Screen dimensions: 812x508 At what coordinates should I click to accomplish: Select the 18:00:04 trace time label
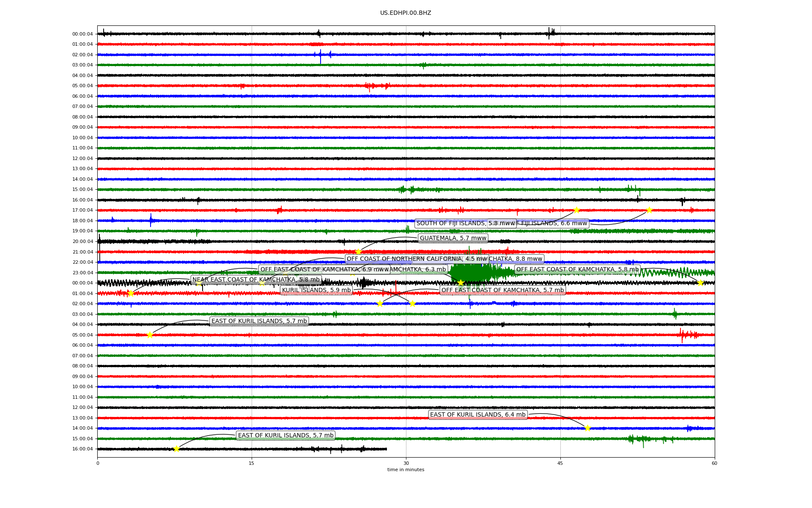pyautogui.click(x=82, y=221)
